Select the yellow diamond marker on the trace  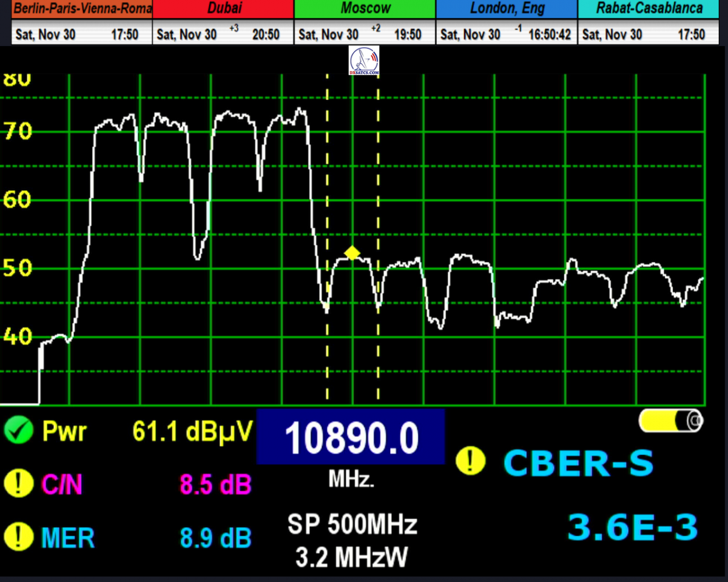coord(352,253)
